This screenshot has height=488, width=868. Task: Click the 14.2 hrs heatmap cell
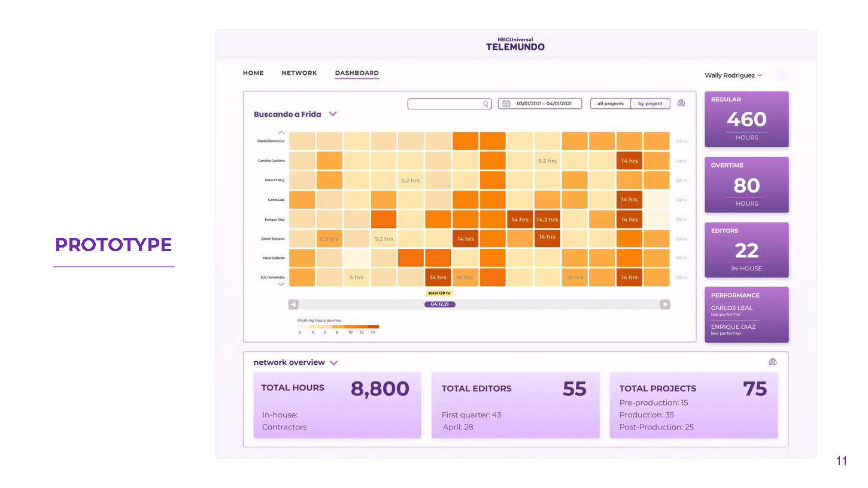pos(547,219)
